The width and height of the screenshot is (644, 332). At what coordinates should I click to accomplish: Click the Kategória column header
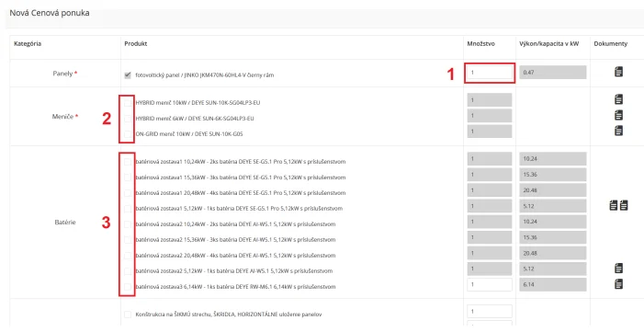(x=28, y=43)
